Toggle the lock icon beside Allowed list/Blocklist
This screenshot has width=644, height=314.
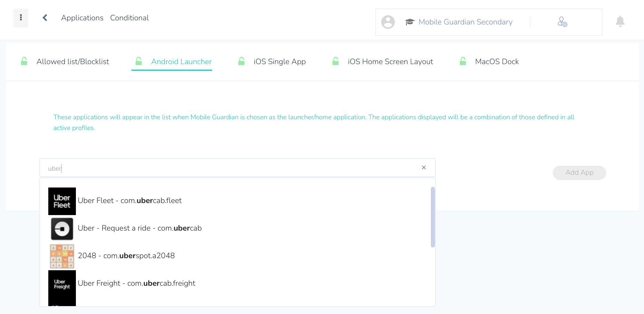[24, 61]
